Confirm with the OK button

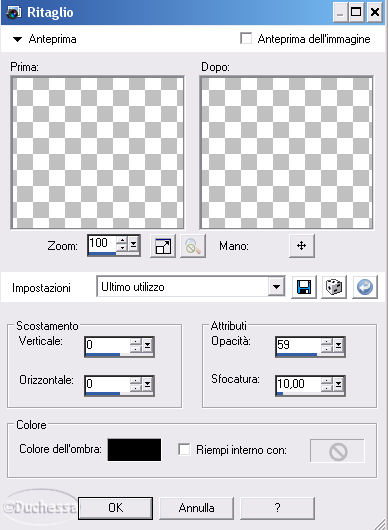pyautogui.click(x=116, y=508)
